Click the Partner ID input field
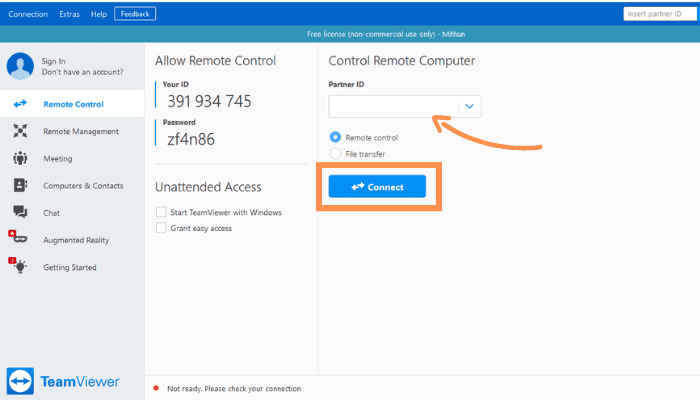This screenshot has width=700, height=400. [x=404, y=106]
